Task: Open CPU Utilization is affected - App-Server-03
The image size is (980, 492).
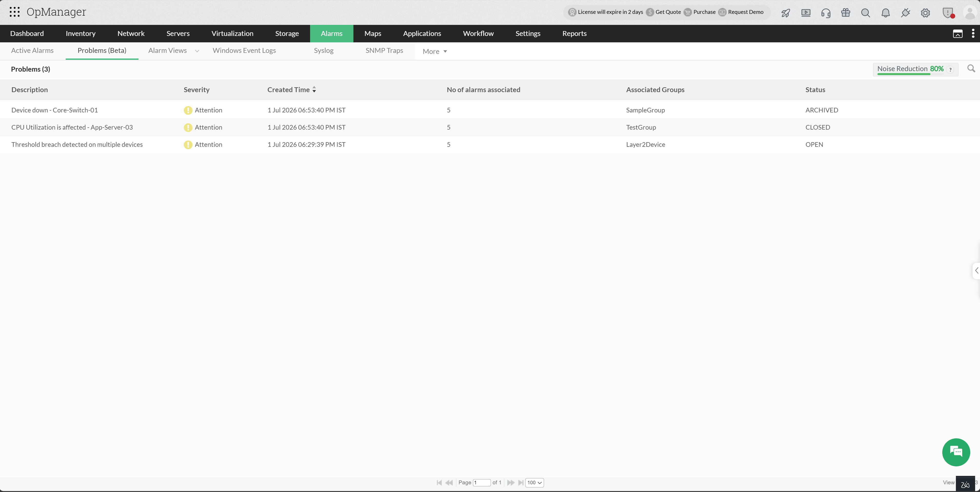Action: click(72, 127)
